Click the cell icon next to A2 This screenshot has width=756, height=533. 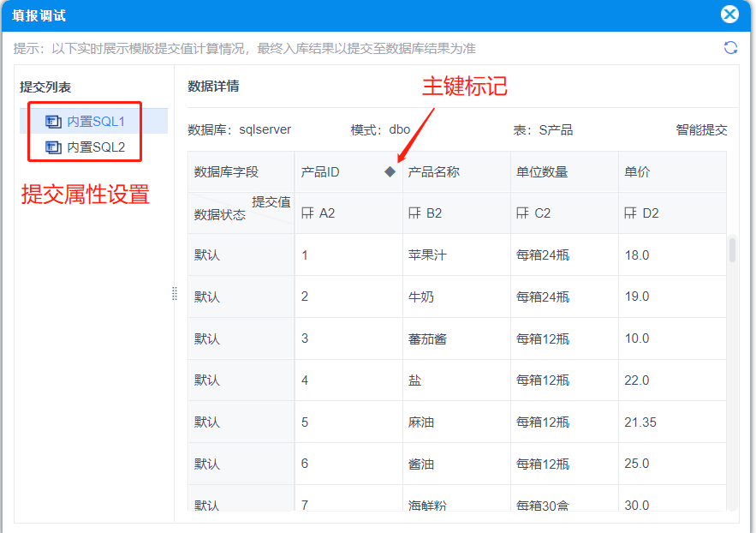pyautogui.click(x=307, y=213)
